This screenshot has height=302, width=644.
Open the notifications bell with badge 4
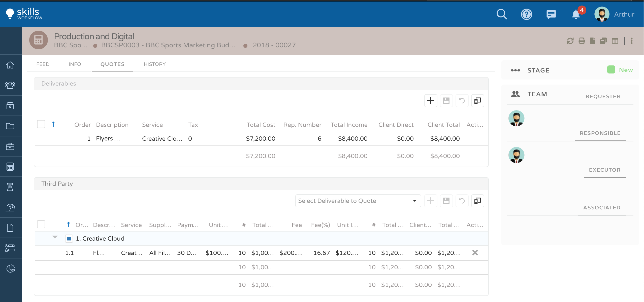tap(576, 14)
